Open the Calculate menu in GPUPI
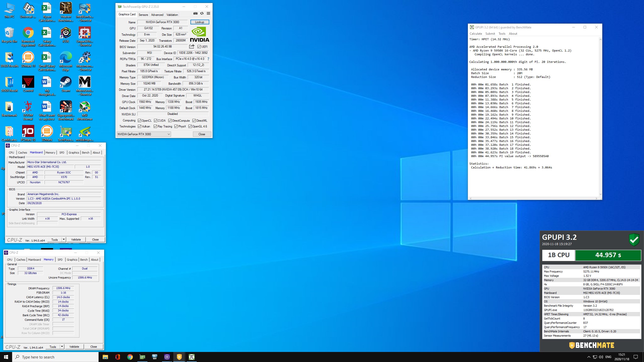644x362 pixels. [x=476, y=34]
